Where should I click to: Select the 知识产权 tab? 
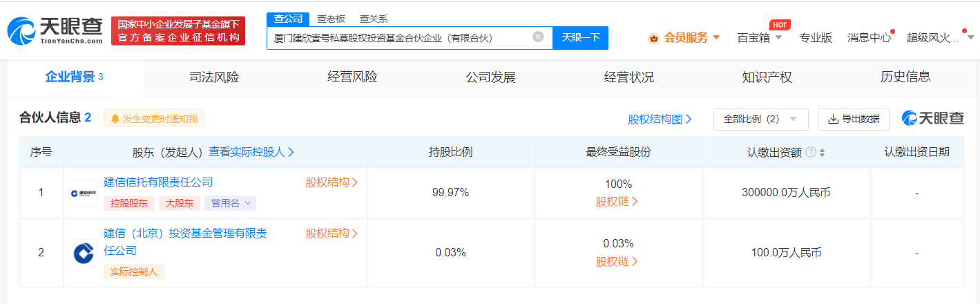(x=767, y=77)
